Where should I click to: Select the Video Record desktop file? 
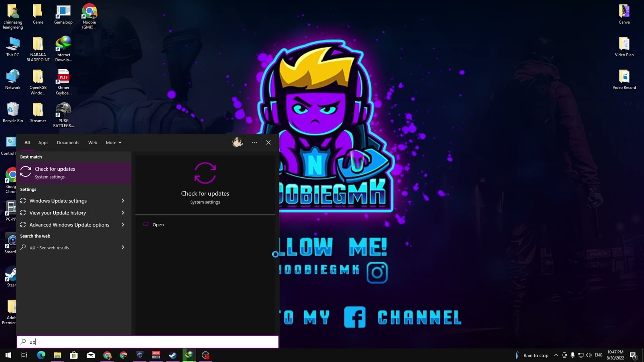coord(624,80)
